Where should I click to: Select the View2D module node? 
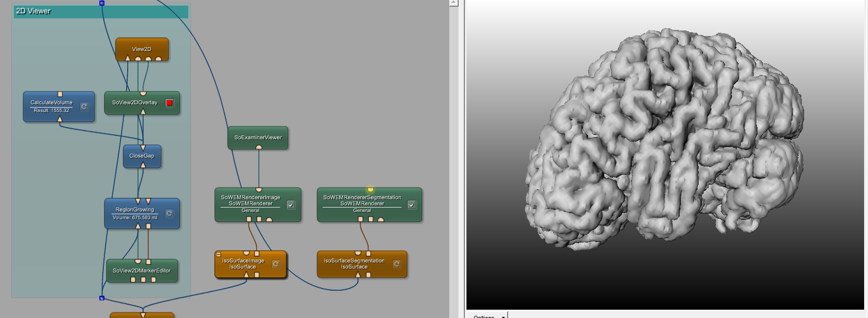pos(142,49)
